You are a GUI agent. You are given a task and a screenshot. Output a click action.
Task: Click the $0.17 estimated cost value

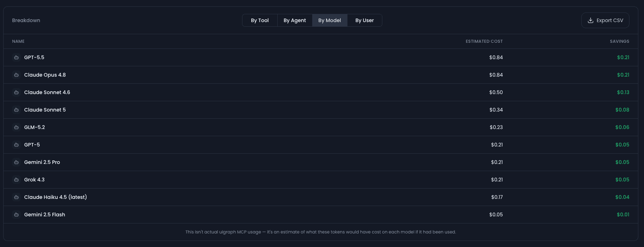click(497, 197)
